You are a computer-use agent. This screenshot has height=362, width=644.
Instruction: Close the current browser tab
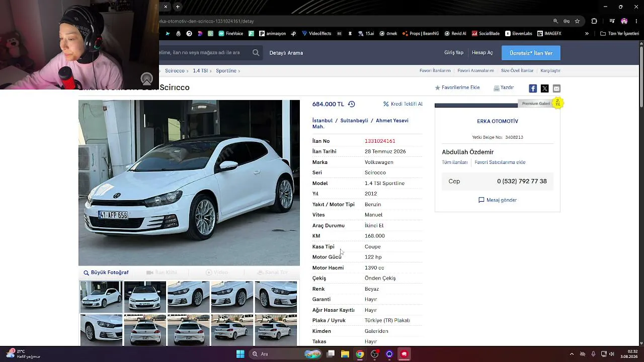[x=165, y=7]
